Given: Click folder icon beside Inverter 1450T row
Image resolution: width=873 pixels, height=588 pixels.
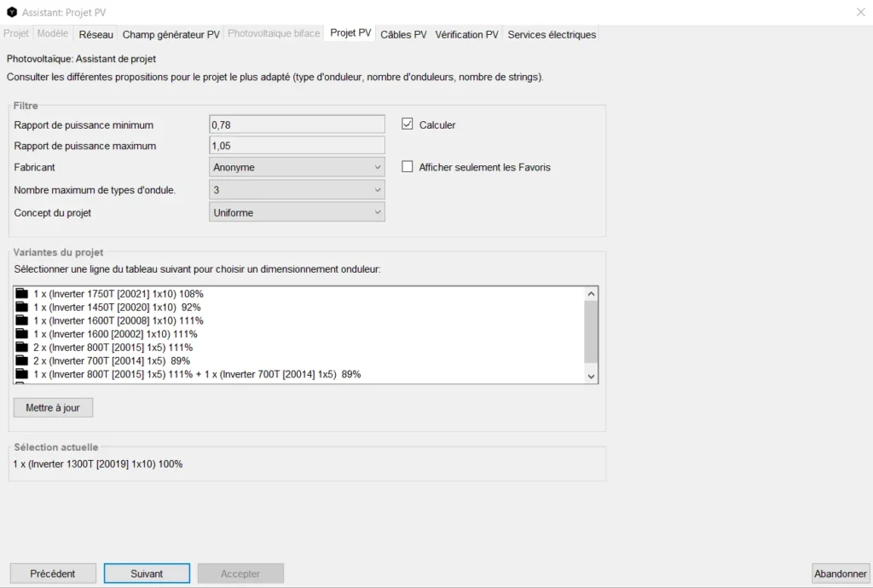Looking at the screenshot, I should (22, 307).
